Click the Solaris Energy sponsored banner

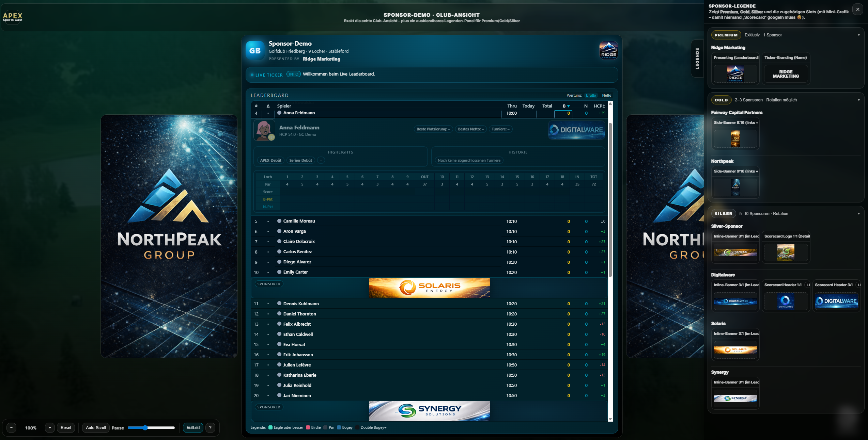click(x=429, y=288)
